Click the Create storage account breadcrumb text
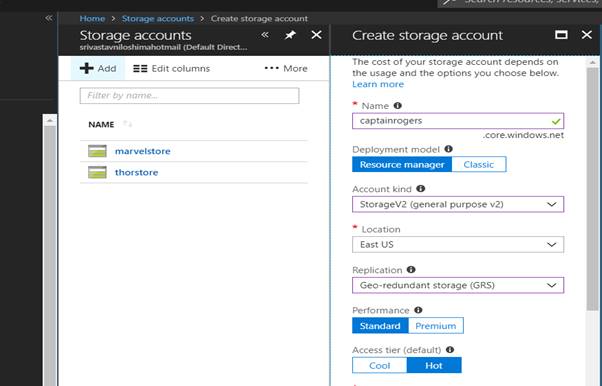The height and width of the screenshot is (386, 602). pyautogui.click(x=259, y=18)
